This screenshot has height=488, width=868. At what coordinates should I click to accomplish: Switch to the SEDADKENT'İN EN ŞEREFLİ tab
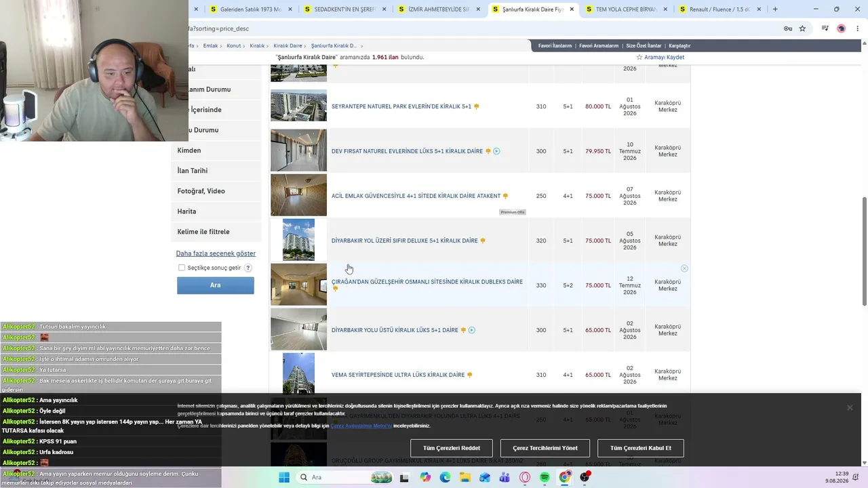click(x=345, y=9)
